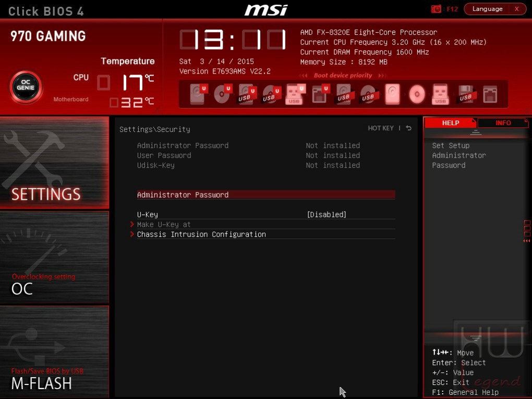This screenshot has height=399, width=532.
Task: Select the U-Key setting row
Action: point(266,214)
